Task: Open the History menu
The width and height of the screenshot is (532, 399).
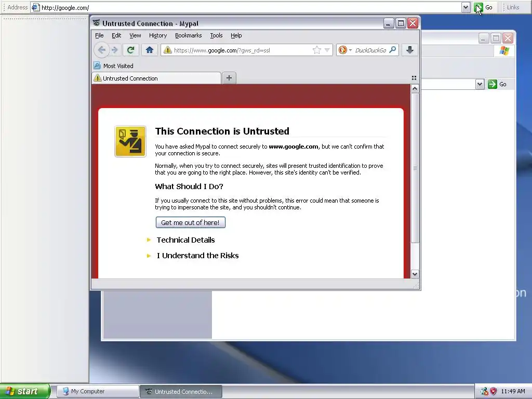Action: tap(158, 35)
